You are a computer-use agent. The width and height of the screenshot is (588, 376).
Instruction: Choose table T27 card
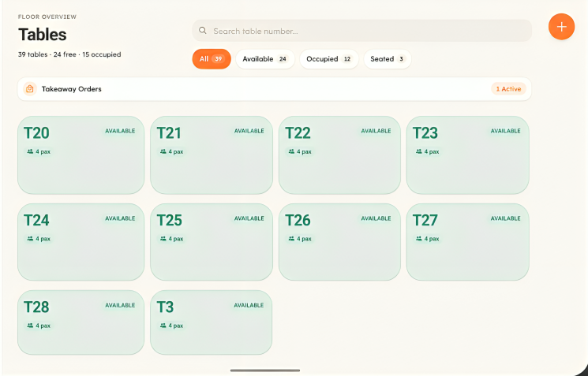tap(467, 242)
